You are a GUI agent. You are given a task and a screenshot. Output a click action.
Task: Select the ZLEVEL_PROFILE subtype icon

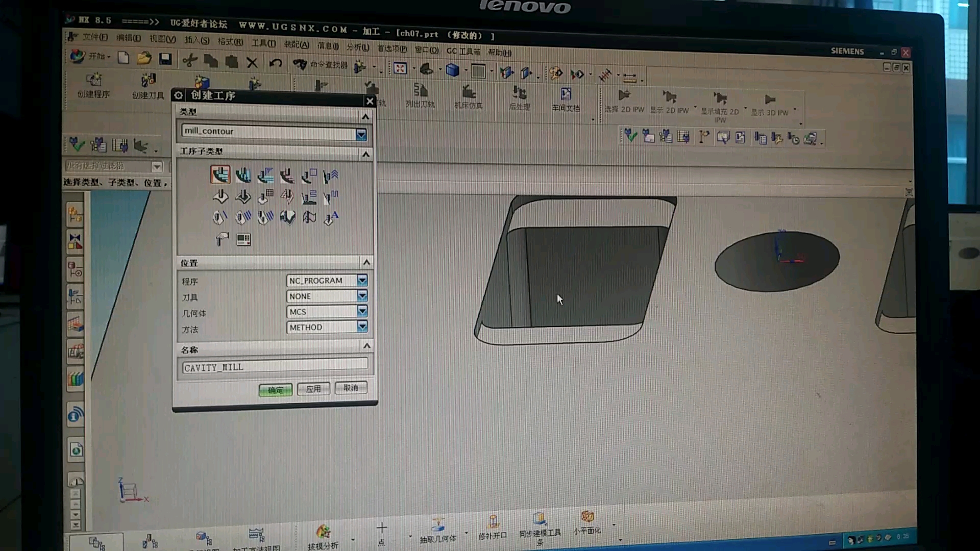click(309, 177)
